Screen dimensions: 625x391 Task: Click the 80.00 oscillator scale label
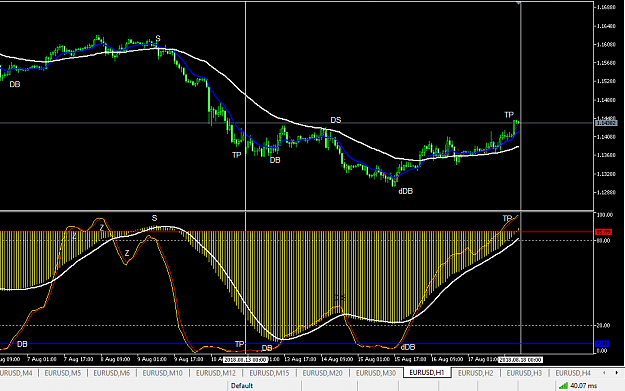coord(602,241)
